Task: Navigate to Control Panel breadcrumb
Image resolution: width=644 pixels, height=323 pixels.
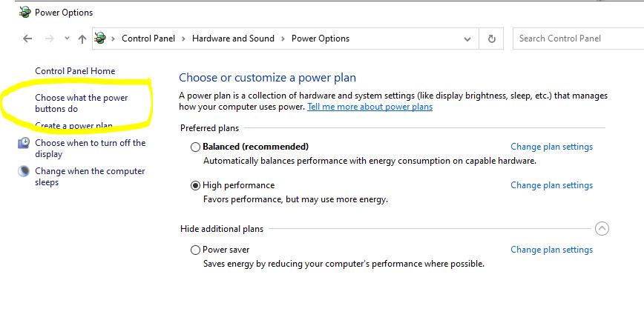Action: click(x=148, y=39)
